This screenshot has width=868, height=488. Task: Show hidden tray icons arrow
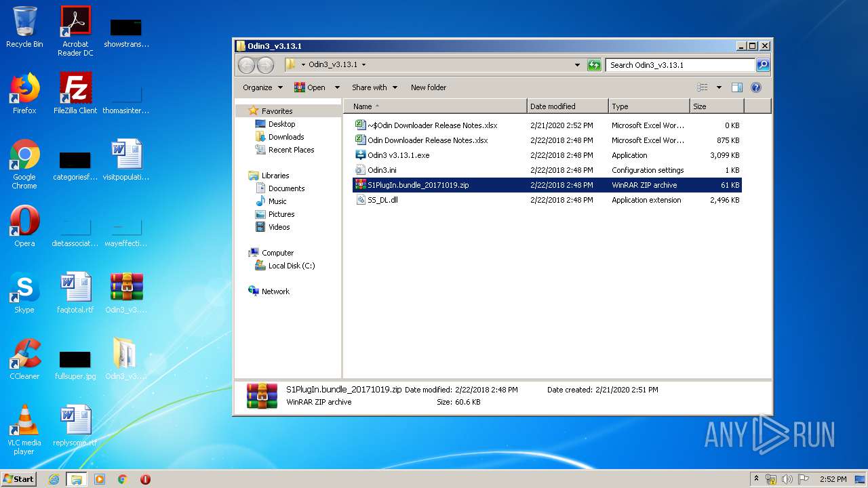pyautogui.click(x=756, y=479)
